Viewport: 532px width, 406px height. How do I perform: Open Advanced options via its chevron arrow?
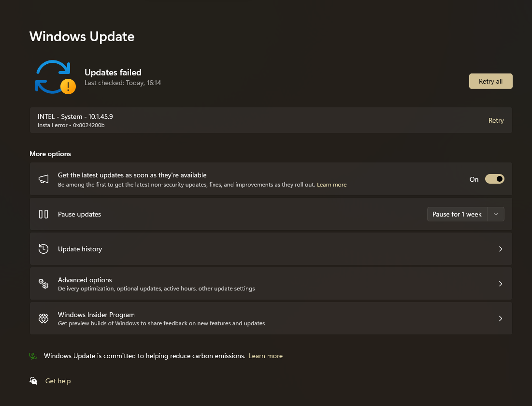click(x=501, y=284)
